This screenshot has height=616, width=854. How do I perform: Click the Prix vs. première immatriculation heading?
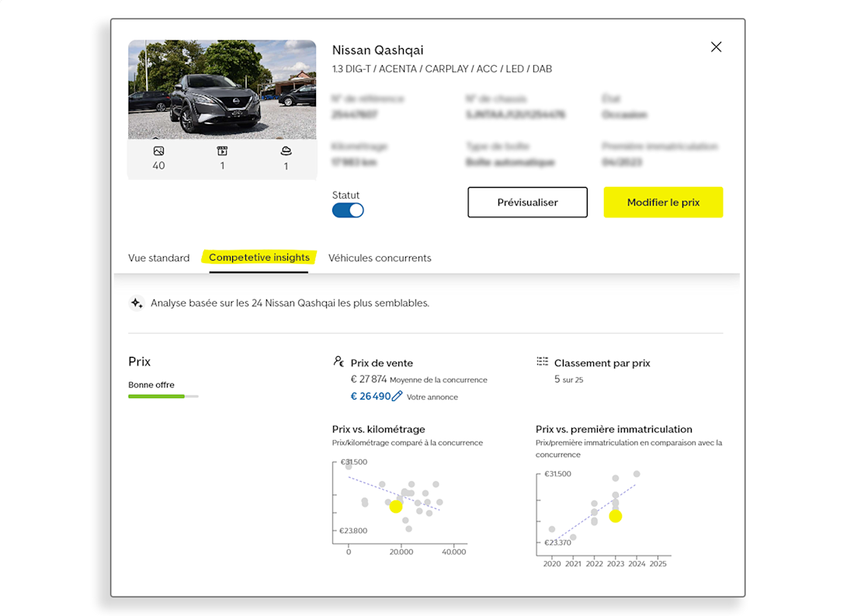pos(614,429)
